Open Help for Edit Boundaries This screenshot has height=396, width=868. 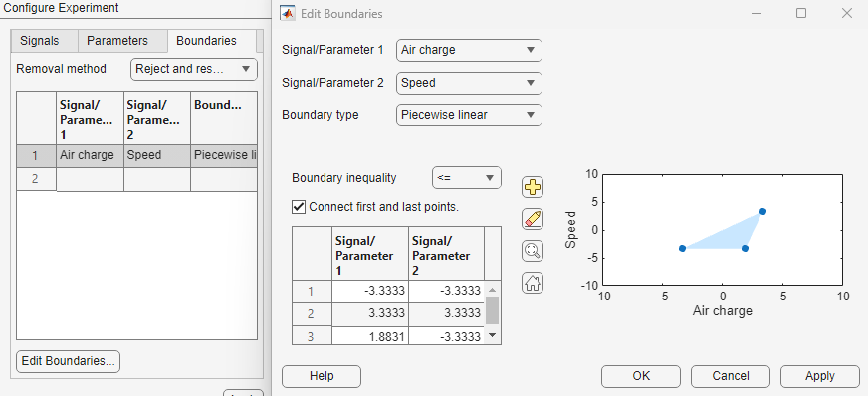point(322,376)
